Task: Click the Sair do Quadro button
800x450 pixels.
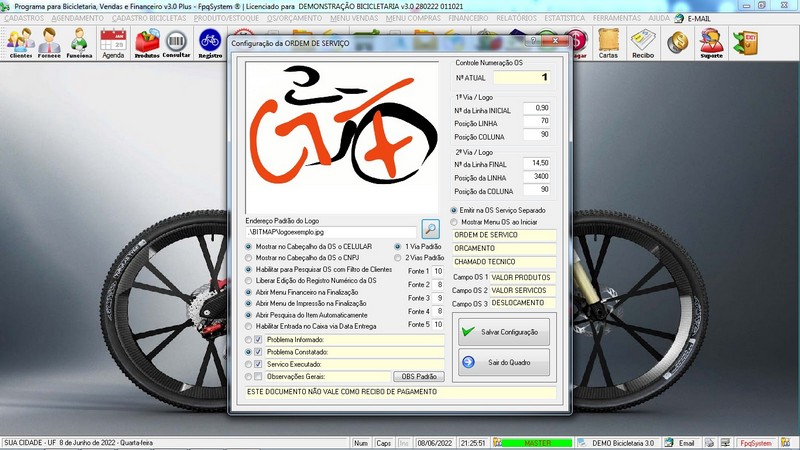Action: tap(504, 362)
